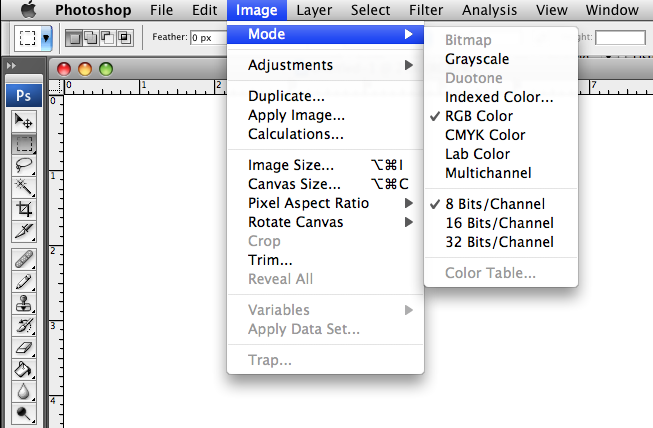Select the Move tool
Viewport: 653px width, 428px height.
coord(24,120)
